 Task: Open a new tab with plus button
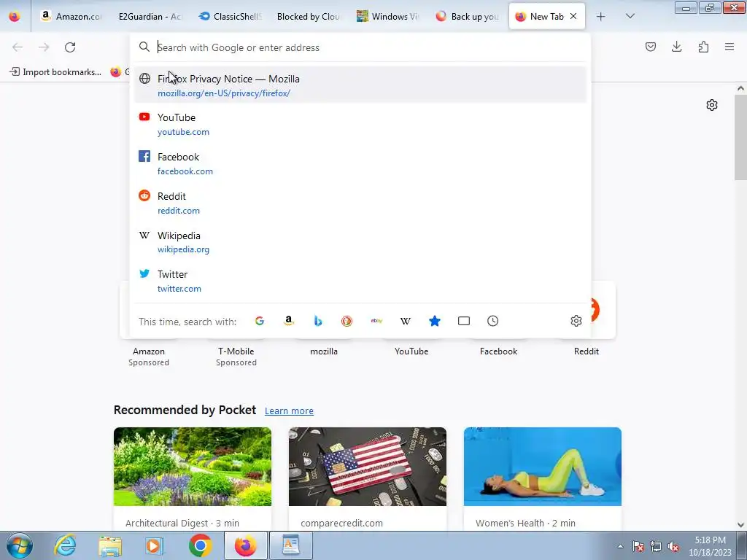tap(601, 17)
